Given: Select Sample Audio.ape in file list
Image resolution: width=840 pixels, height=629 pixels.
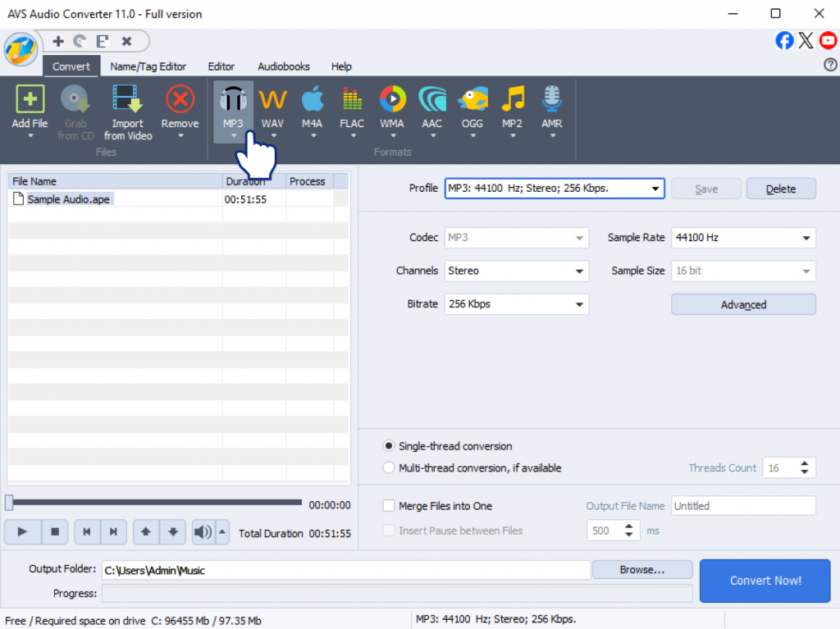Looking at the screenshot, I should click(69, 199).
